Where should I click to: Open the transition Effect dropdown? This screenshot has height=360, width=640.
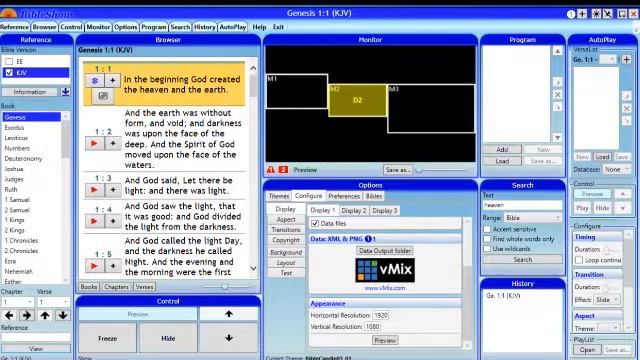click(x=607, y=300)
